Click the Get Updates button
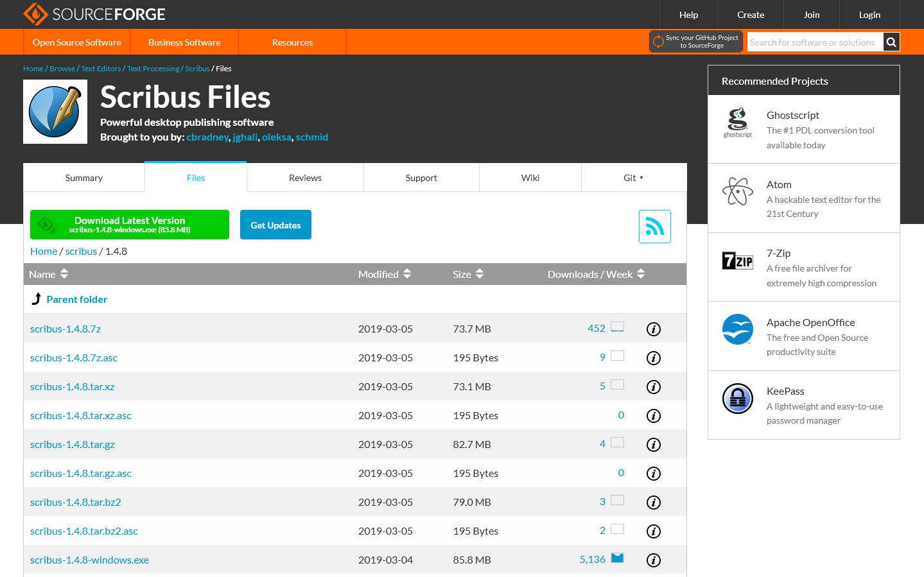This screenshot has width=924, height=577. click(275, 225)
